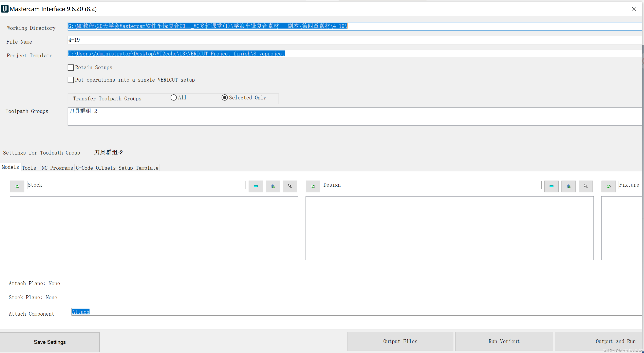Click the Attach Component text field

click(357, 312)
